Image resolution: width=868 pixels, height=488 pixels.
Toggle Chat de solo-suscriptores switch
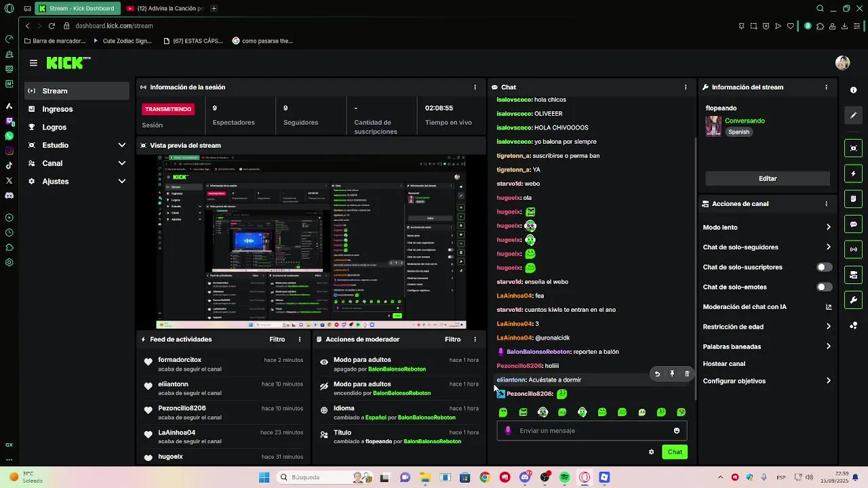coord(824,267)
